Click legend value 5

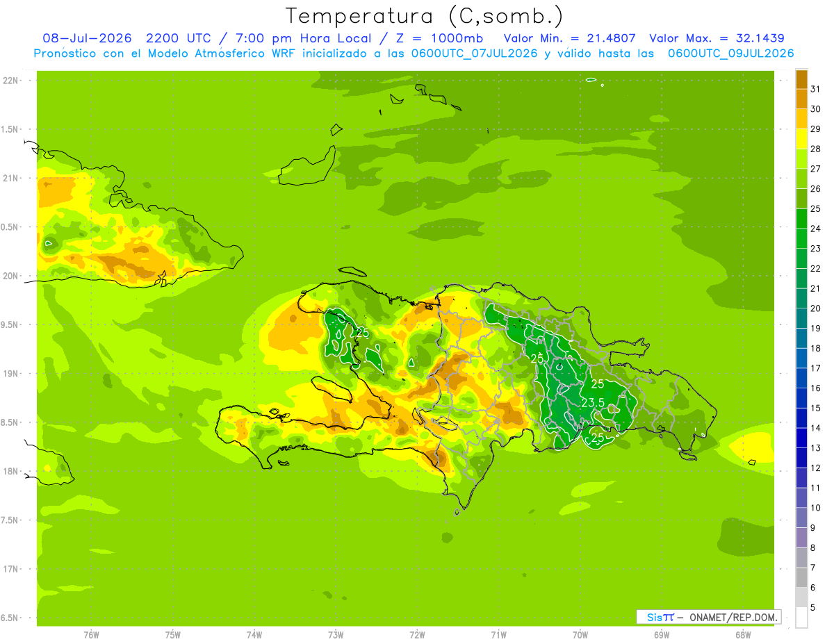pyautogui.click(x=813, y=607)
